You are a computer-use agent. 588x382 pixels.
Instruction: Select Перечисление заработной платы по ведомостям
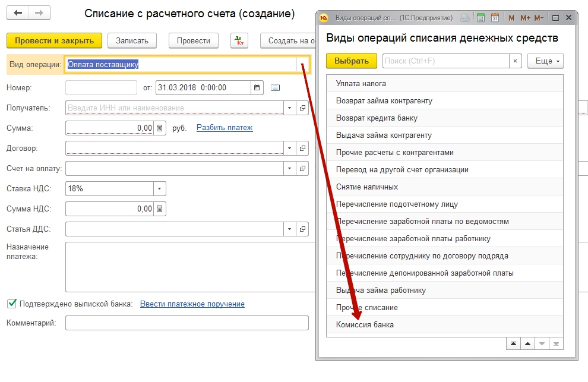tap(445, 222)
